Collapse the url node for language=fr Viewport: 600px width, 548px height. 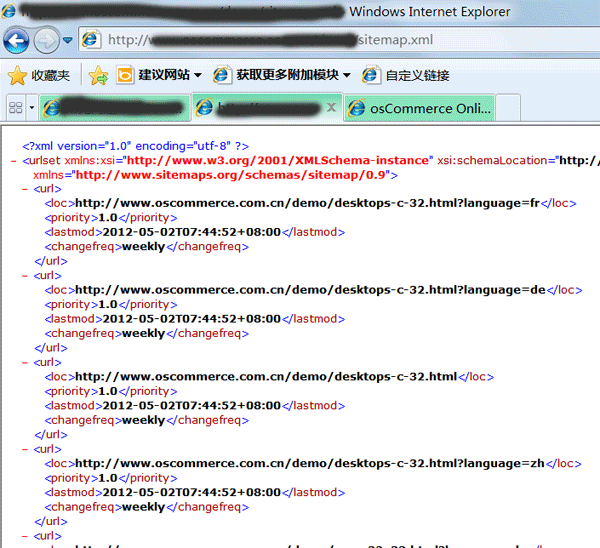24,188
